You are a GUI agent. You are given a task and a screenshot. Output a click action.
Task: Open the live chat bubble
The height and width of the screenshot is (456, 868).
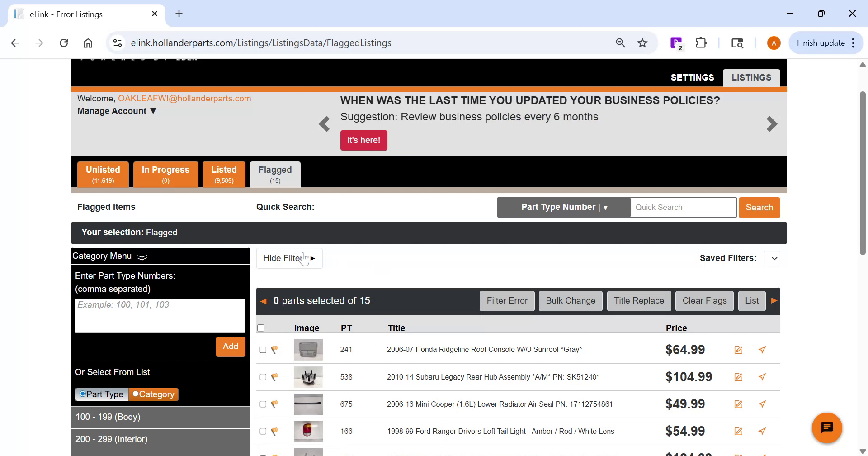(827, 427)
